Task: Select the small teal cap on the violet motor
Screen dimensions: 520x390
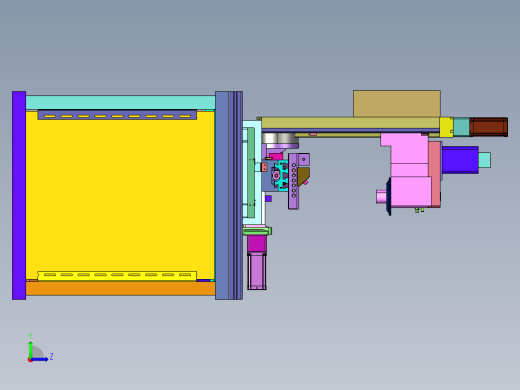Action: (x=485, y=160)
